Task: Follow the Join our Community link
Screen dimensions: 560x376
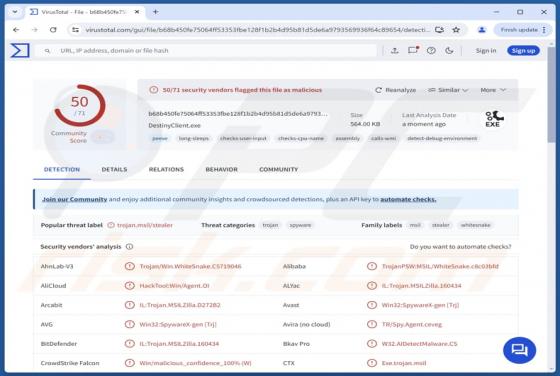Action: pyautogui.click(x=75, y=199)
